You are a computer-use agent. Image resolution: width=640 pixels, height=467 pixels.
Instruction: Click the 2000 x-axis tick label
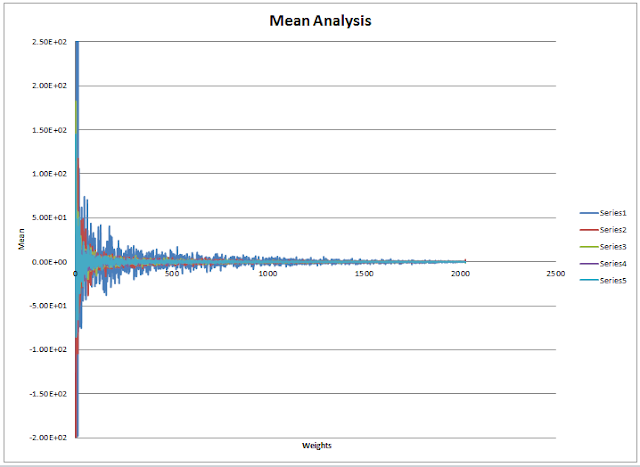point(460,274)
